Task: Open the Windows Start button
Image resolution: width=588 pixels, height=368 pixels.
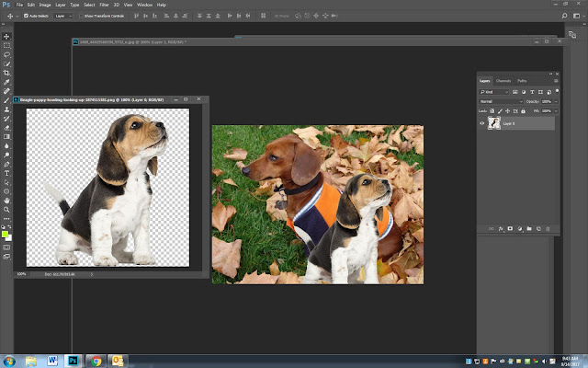Action: click(x=11, y=360)
